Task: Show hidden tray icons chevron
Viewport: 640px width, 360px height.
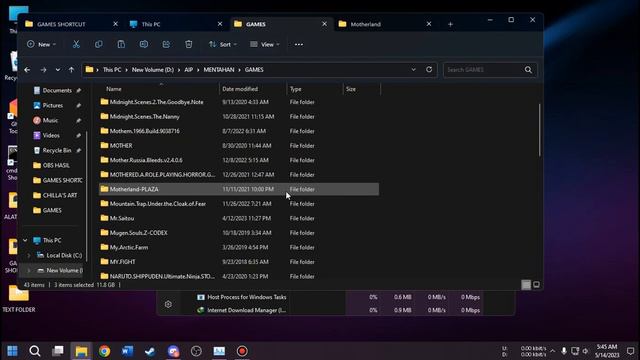Action: (x=552, y=351)
